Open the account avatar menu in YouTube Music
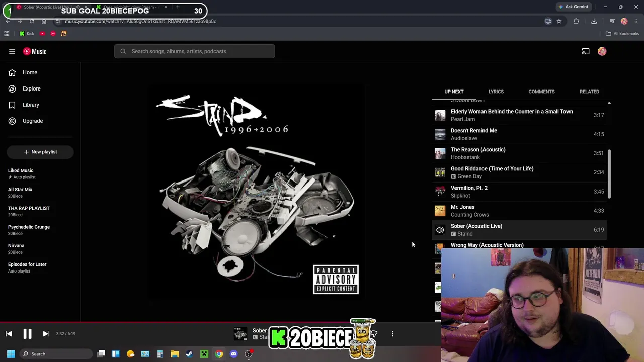Screen dimensions: 644x362 pyautogui.click(x=602, y=51)
